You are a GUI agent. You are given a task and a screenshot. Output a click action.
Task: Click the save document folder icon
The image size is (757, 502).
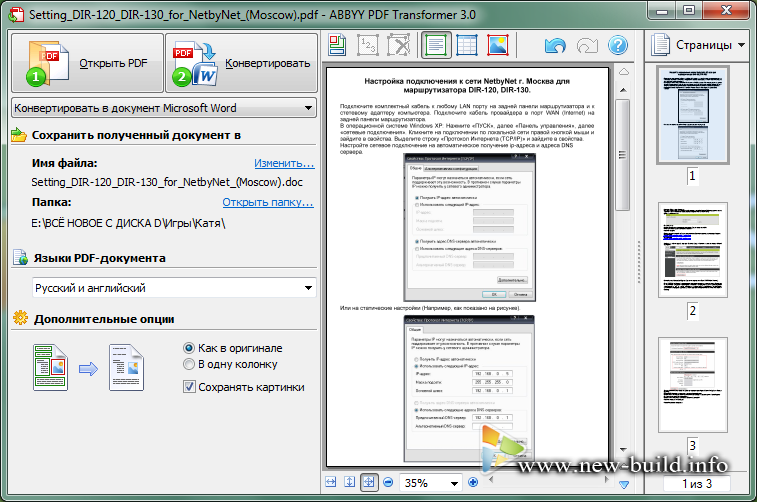[x=19, y=135]
